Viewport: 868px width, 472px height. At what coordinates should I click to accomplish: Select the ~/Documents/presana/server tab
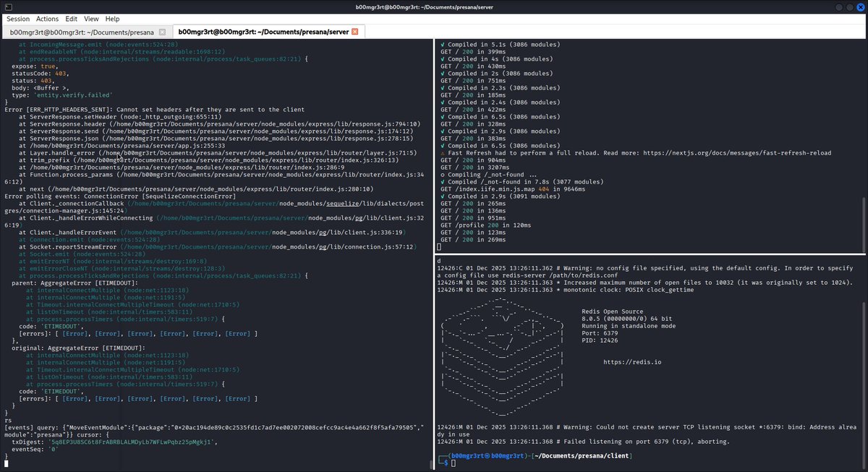[262, 33]
